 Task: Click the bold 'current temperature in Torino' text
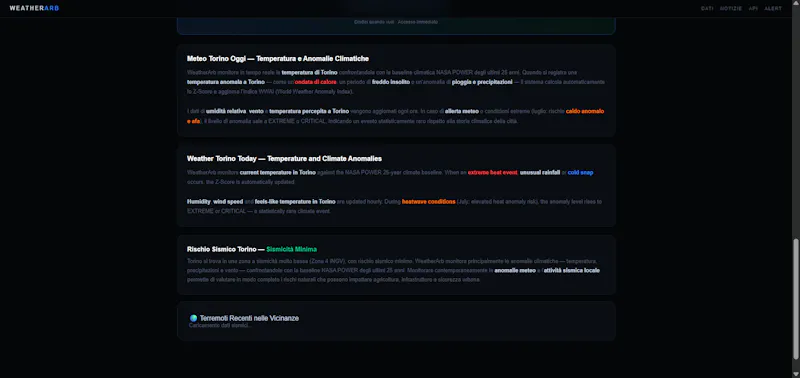(278, 172)
